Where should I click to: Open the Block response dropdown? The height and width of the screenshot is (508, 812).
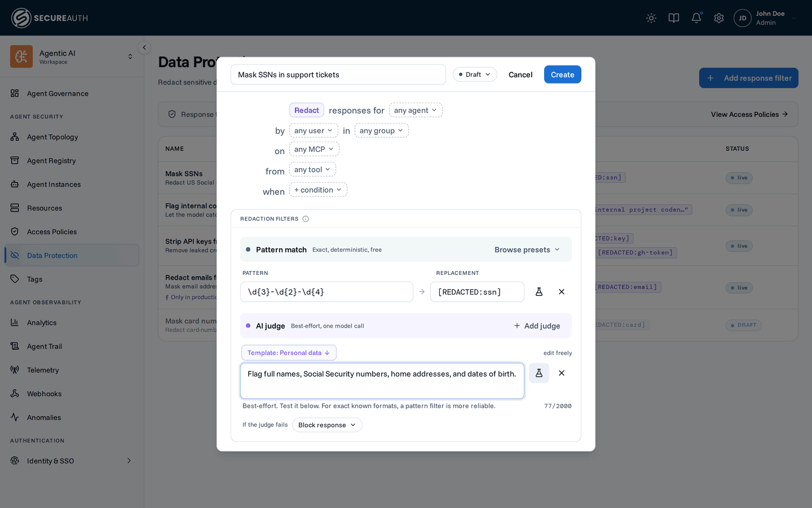tap(327, 425)
